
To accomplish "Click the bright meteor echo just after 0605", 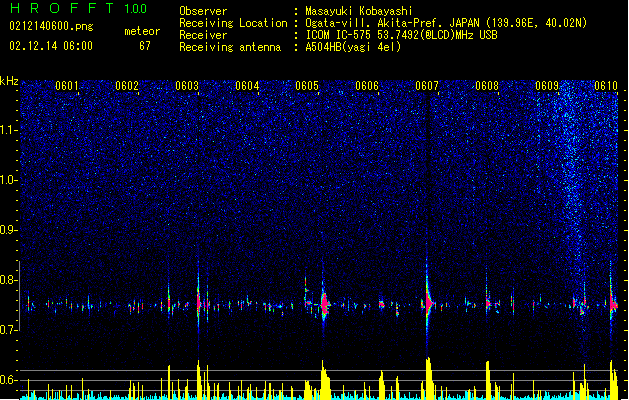I will [x=324, y=304].
